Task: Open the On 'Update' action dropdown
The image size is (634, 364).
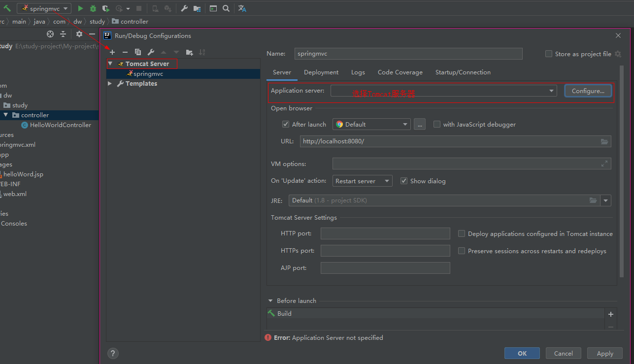Action: [x=363, y=181]
